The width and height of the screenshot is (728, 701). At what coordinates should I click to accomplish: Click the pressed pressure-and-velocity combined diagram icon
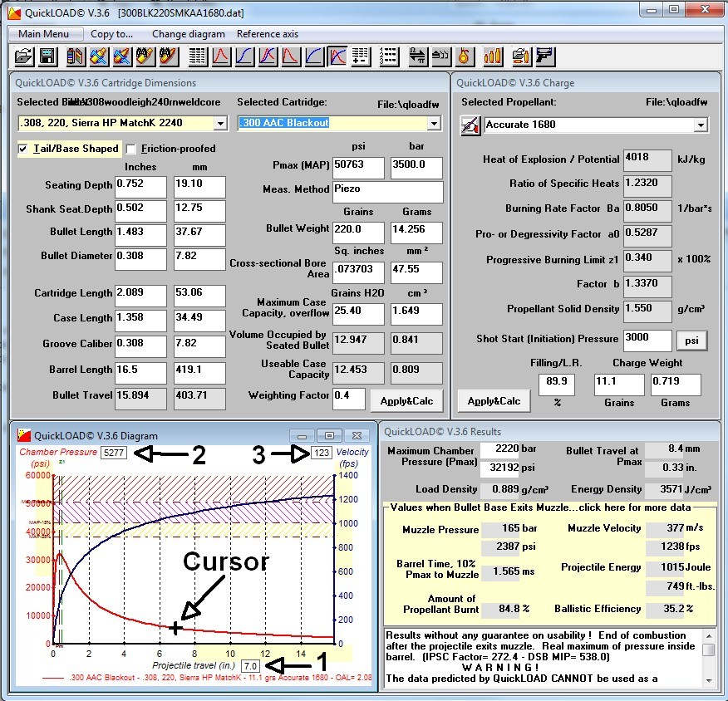(337, 56)
